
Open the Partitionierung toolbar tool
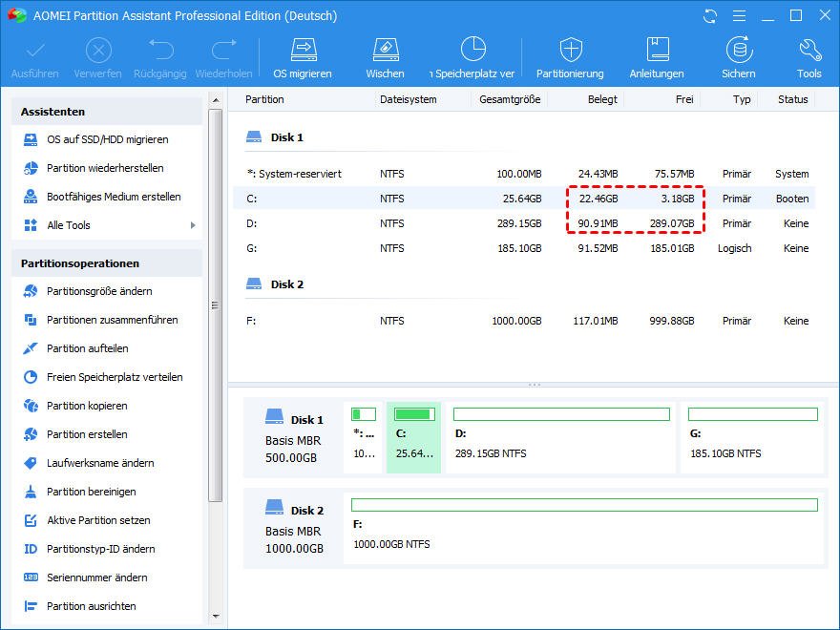tap(570, 57)
